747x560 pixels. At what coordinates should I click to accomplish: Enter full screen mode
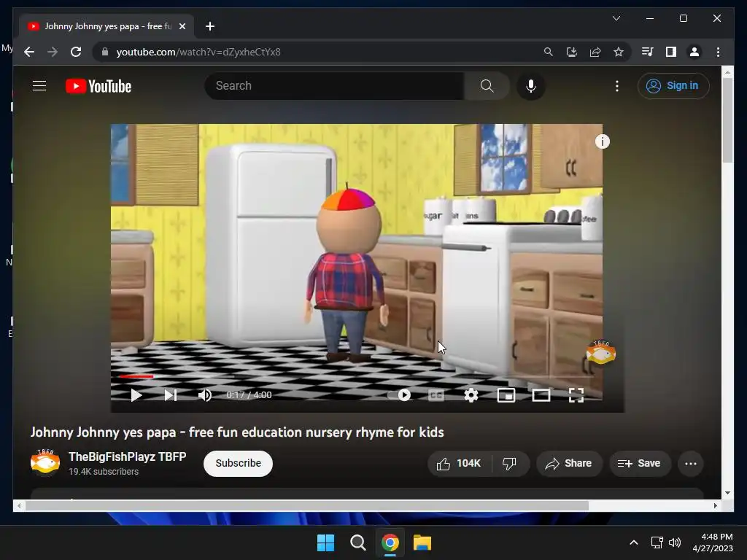[576, 395]
